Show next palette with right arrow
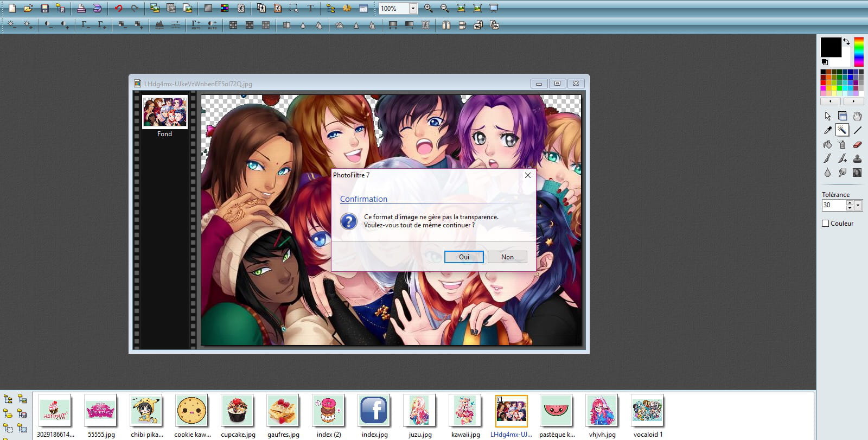Image resolution: width=868 pixels, height=440 pixels. point(853,101)
